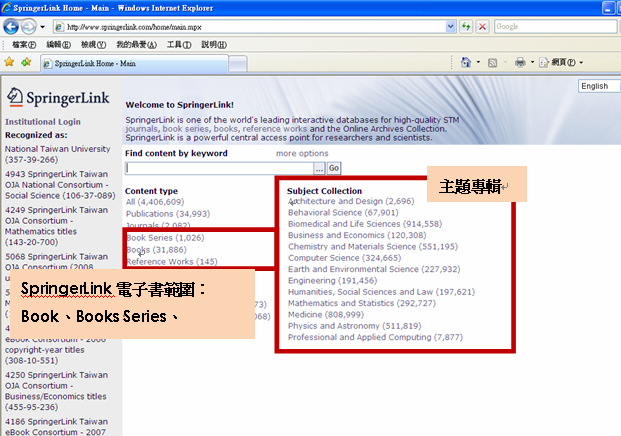Open Humanities, Social Sciences and Law collection
Image resolution: width=621 pixels, height=436 pixels.
(381, 292)
